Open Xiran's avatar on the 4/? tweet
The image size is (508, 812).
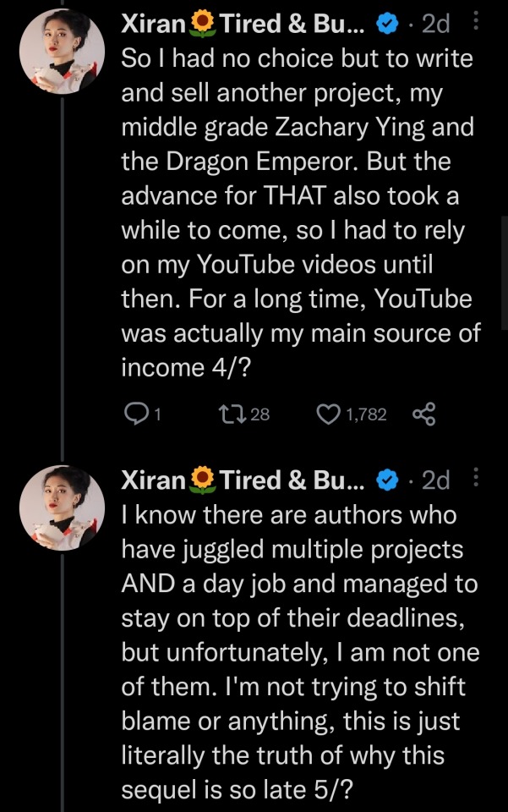pos(62,54)
